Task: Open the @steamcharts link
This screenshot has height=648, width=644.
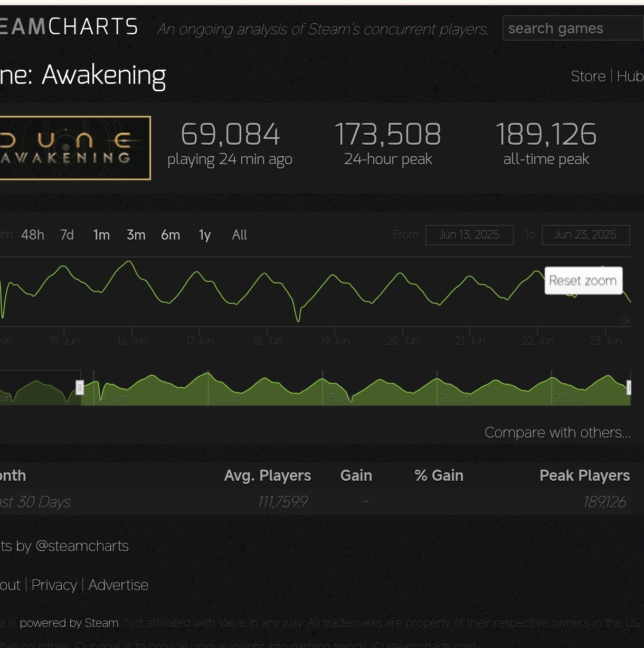Action: point(82,546)
